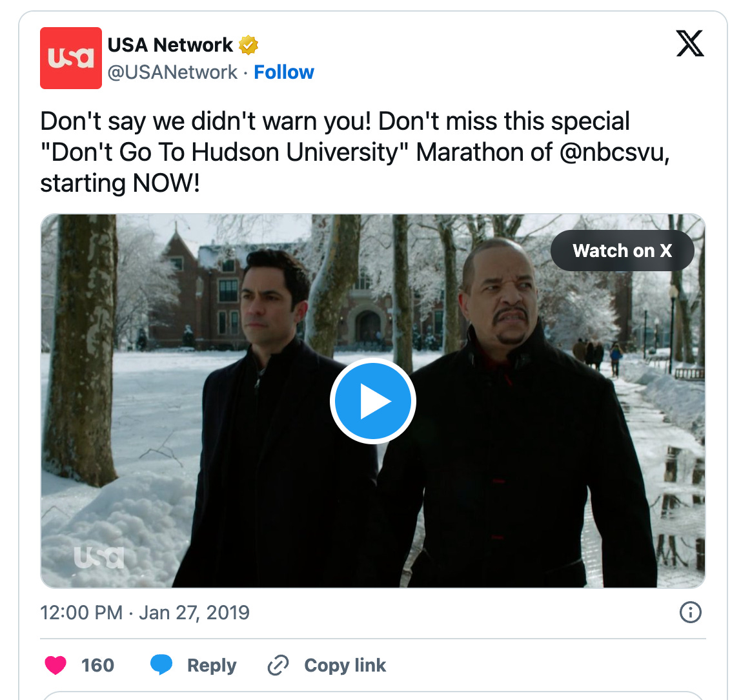Click the Watch on X button
Viewport: 741px width, 700px height.
pyautogui.click(x=622, y=251)
